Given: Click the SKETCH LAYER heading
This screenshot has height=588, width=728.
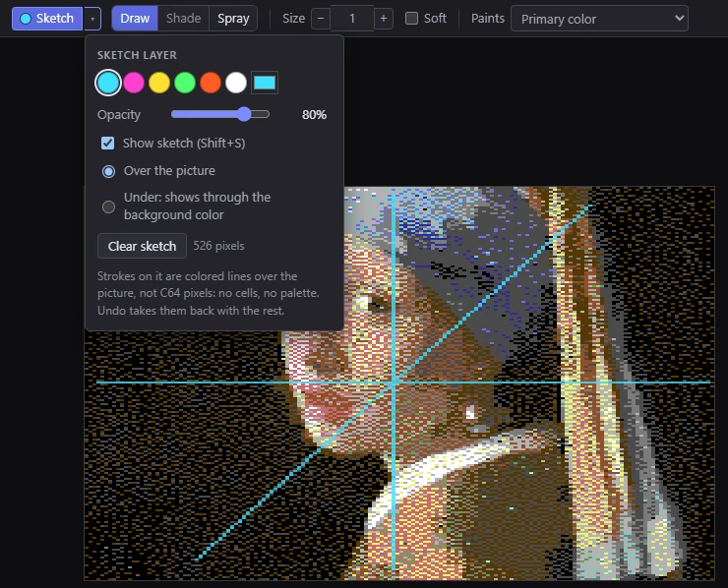Looking at the screenshot, I should click(137, 55).
